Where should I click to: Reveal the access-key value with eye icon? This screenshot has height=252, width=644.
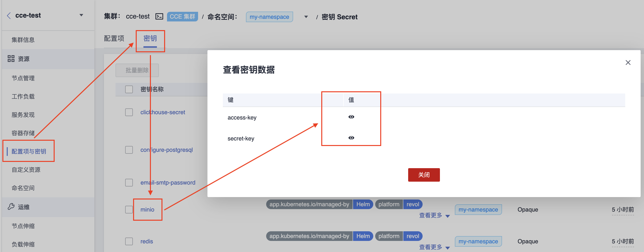coord(351,117)
